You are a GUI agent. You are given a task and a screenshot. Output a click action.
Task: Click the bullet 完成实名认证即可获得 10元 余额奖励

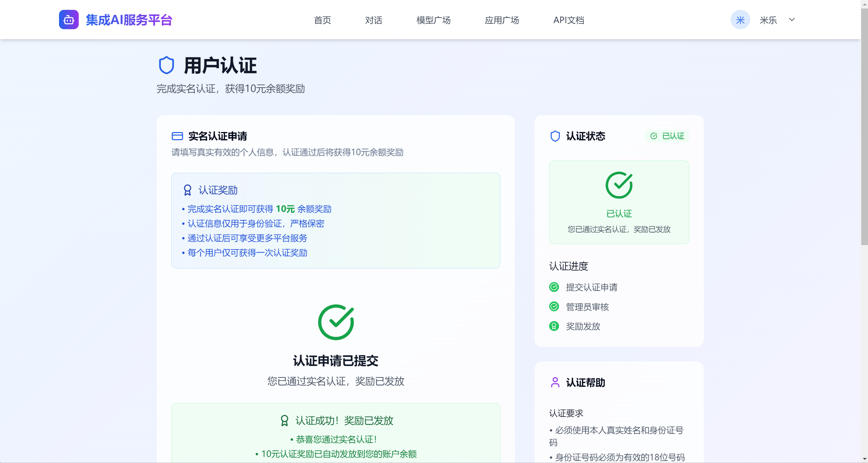tap(257, 209)
